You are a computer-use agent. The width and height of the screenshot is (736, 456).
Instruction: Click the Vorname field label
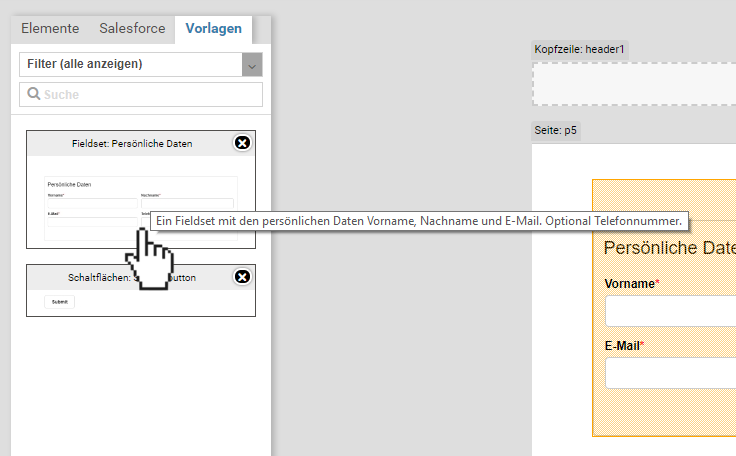point(629,284)
